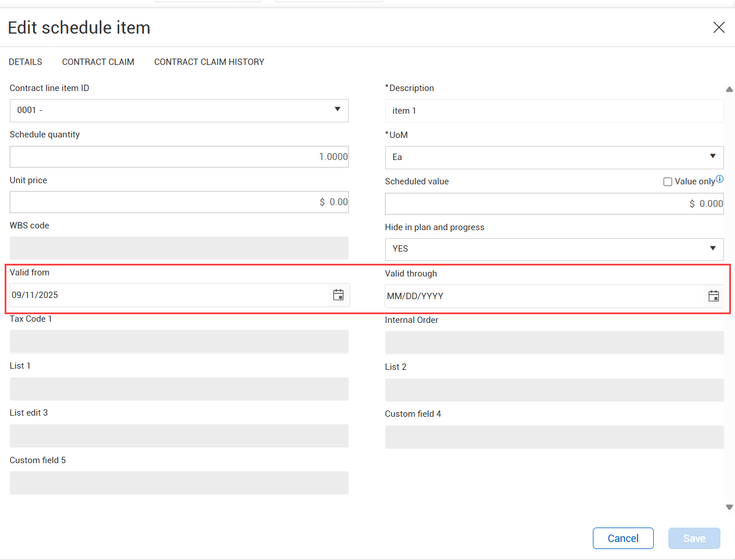Viewport: 735px width, 560px height.
Task: Open the Valid from calendar picker
Action: pos(338,295)
